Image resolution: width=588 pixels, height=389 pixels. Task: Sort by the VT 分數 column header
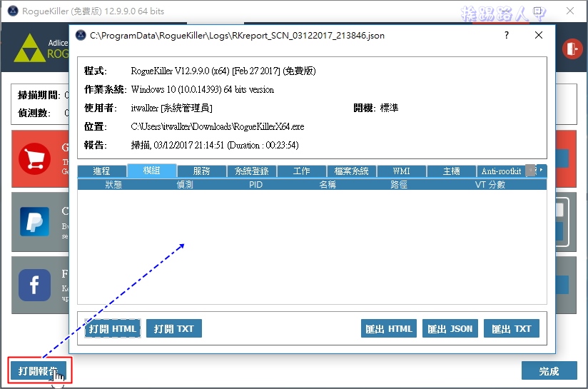(490, 185)
